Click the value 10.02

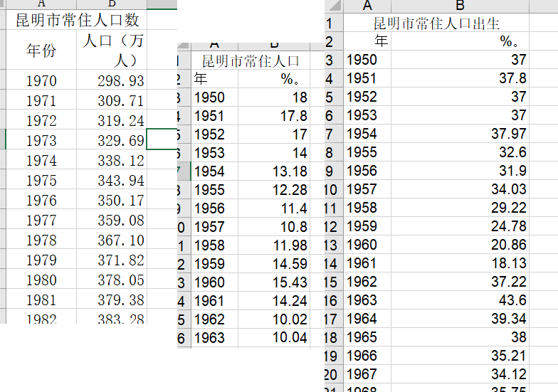pos(273,319)
